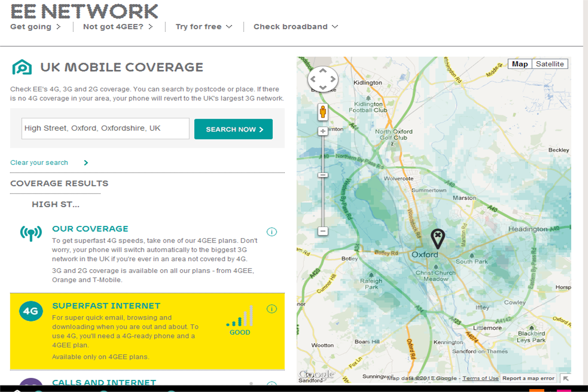Expand the Check broadband menu
This screenshot has width=588, height=392.
(x=295, y=27)
